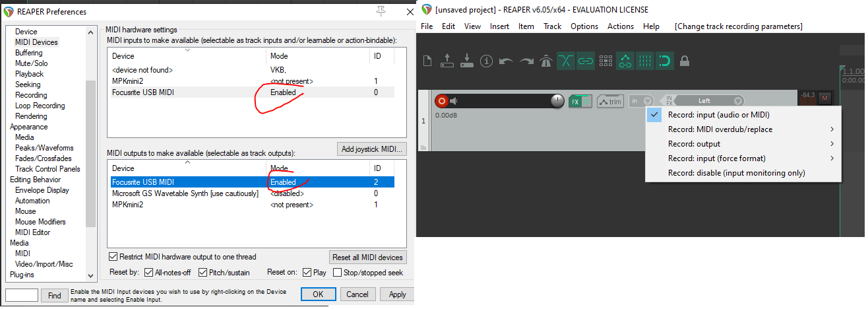Click Add joystick MIDI button
868x309 pixels.
(x=371, y=149)
